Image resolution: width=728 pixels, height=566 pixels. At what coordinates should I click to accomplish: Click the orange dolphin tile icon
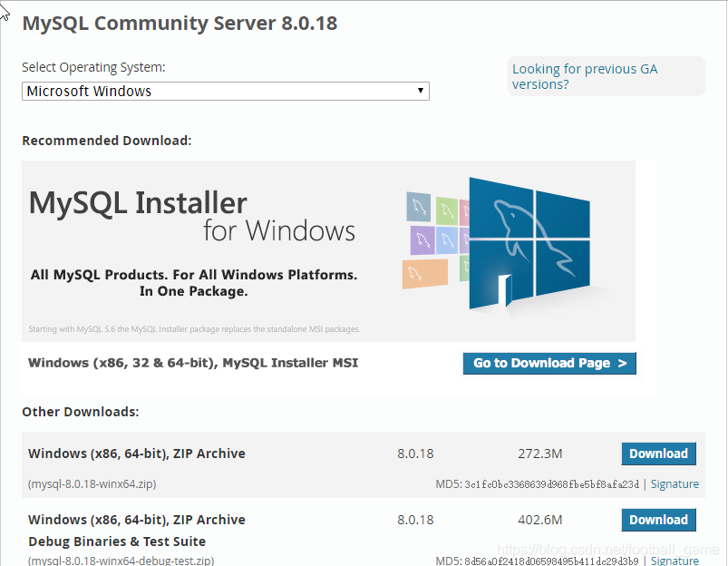point(425,274)
